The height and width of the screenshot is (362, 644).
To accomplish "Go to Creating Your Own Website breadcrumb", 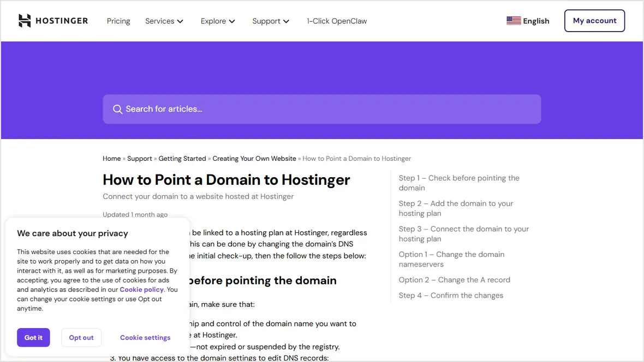I will click(x=254, y=159).
